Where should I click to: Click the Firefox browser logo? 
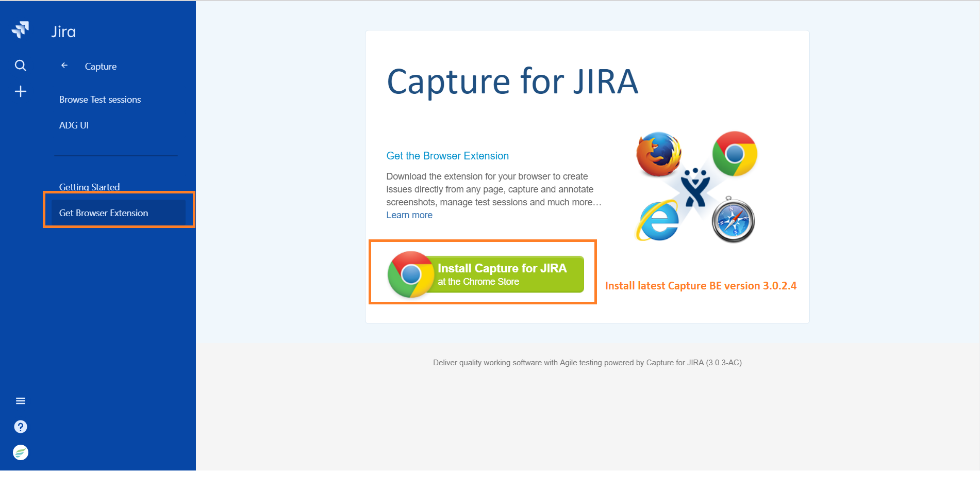pyautogui.click(x=658, y=154)
